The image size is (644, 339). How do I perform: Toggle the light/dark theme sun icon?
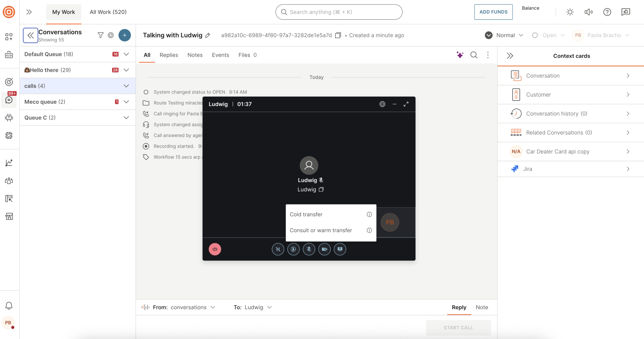570,12
